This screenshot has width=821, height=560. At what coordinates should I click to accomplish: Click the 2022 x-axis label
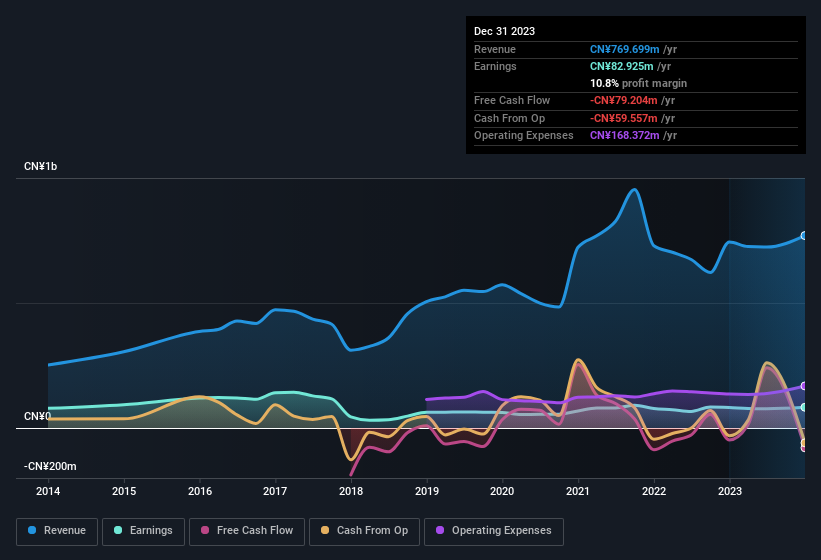(x=654, y=491)
